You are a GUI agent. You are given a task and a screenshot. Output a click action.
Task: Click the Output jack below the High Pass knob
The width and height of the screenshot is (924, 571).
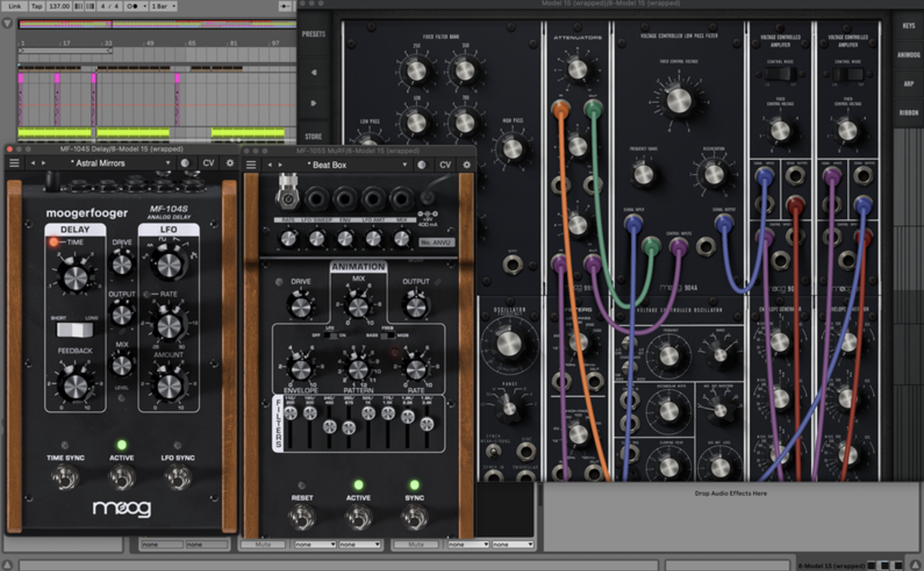coord(513,265)
